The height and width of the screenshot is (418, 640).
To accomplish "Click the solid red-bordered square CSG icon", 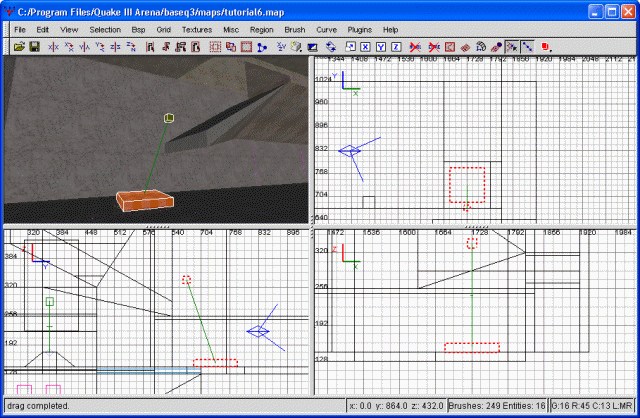I will point(246,47).
